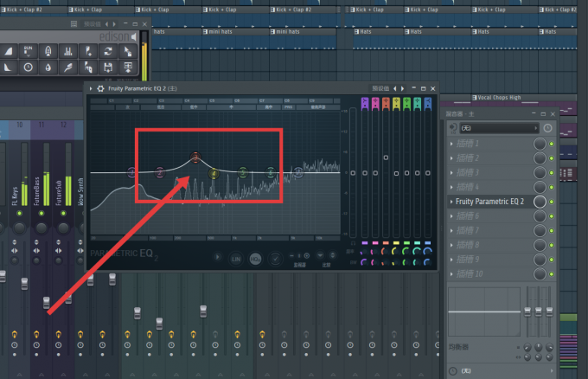Adjust band 3 orange gain slider
Screen dimensions: 588x379
click(x=386, y=157)
